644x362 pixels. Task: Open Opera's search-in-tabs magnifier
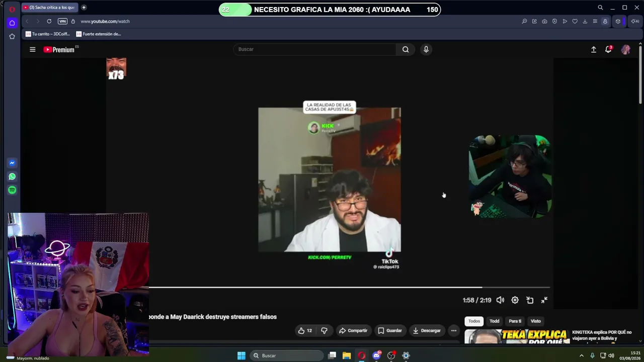(x=600, y=8)
